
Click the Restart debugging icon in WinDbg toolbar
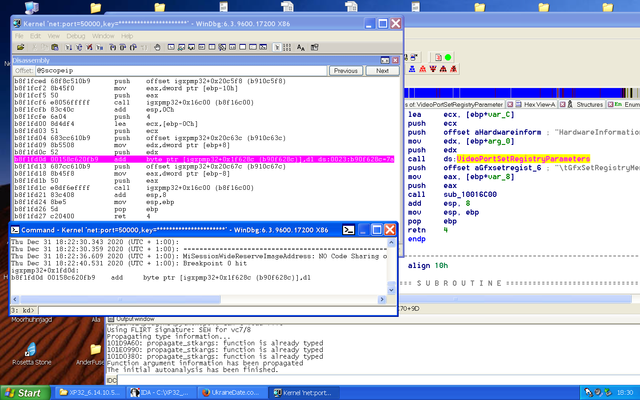79,47
